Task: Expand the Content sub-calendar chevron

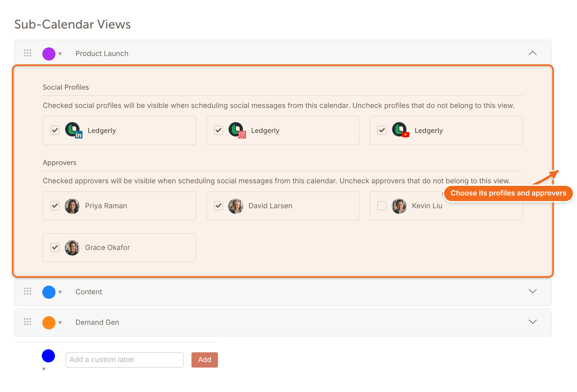Action: click(532, 291)
